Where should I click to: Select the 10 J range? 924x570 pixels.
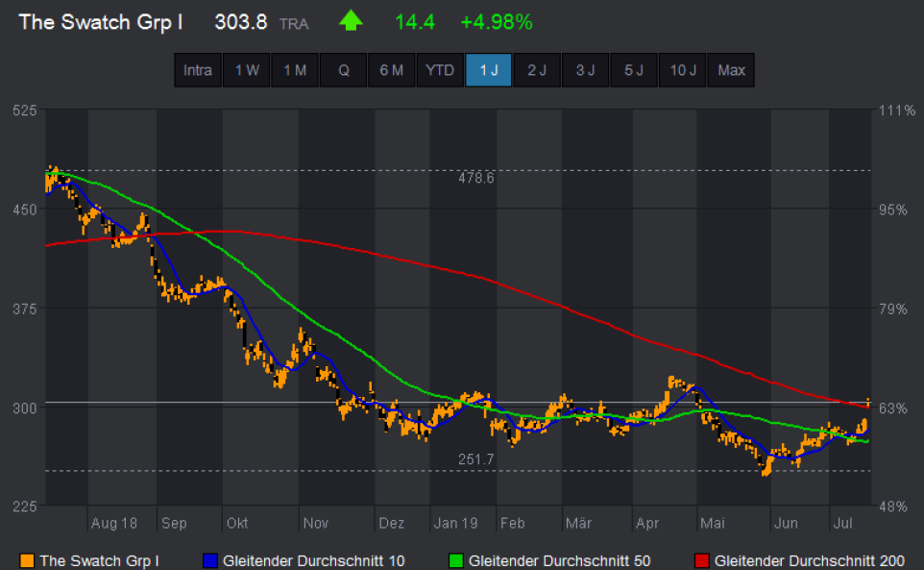coord(682,69)
